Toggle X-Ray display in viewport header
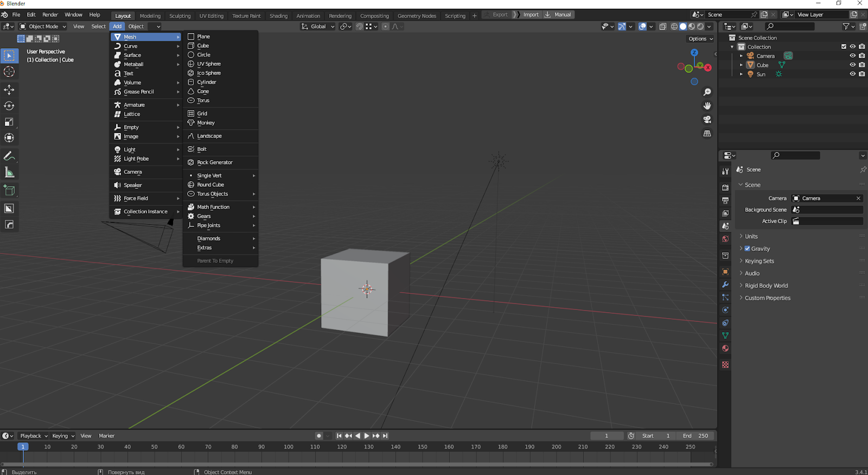This screenshot has width=868, height=475. [x=662, y=27]
